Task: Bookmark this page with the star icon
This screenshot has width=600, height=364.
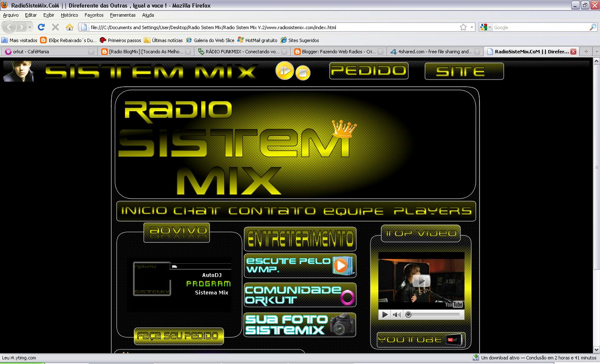Action: pos(463,27)
